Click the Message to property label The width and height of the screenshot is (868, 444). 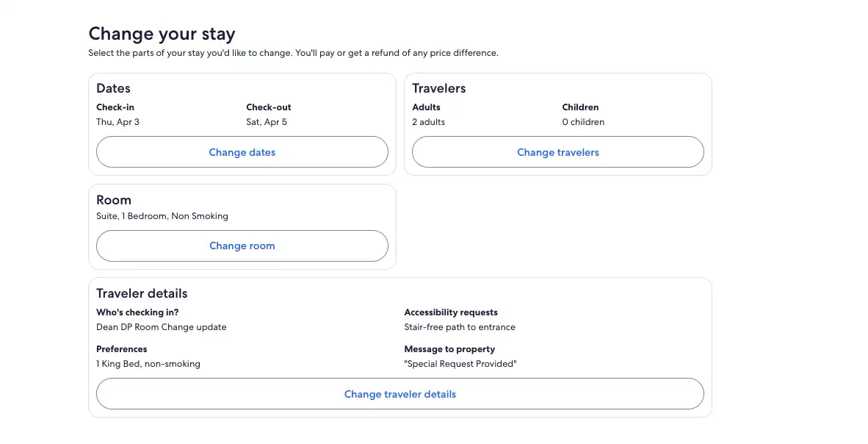click(449, 349)
